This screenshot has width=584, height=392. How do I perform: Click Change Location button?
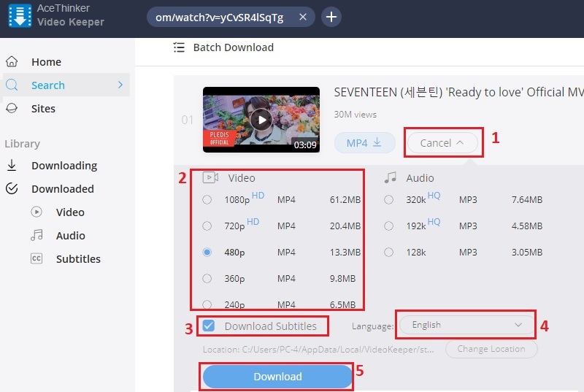point(491,349)
